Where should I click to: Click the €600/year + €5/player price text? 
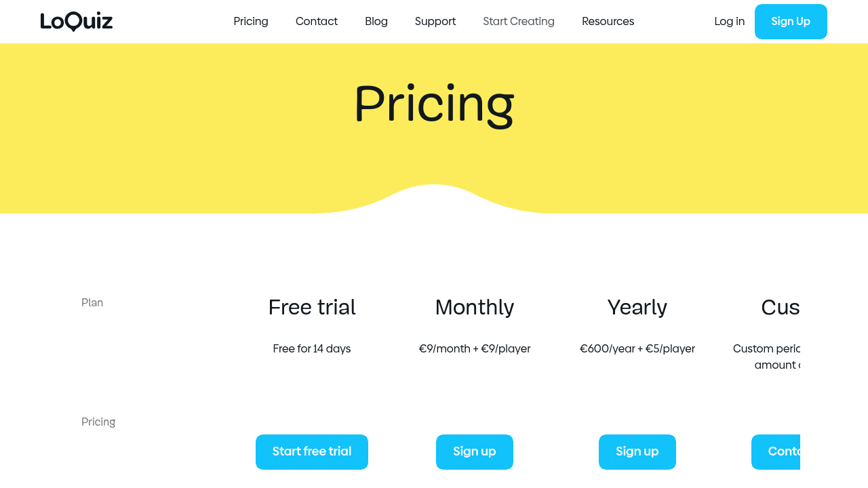(637, 349)
